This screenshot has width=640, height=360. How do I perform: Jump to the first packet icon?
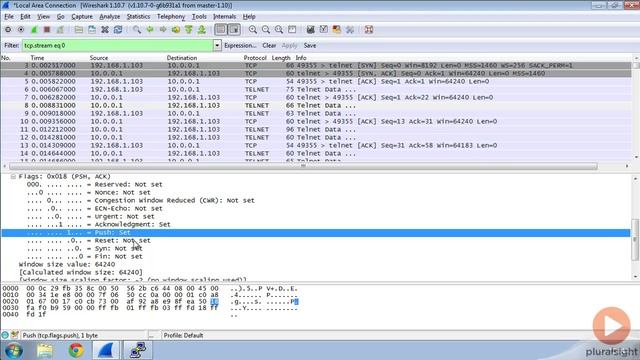[189, 29]
